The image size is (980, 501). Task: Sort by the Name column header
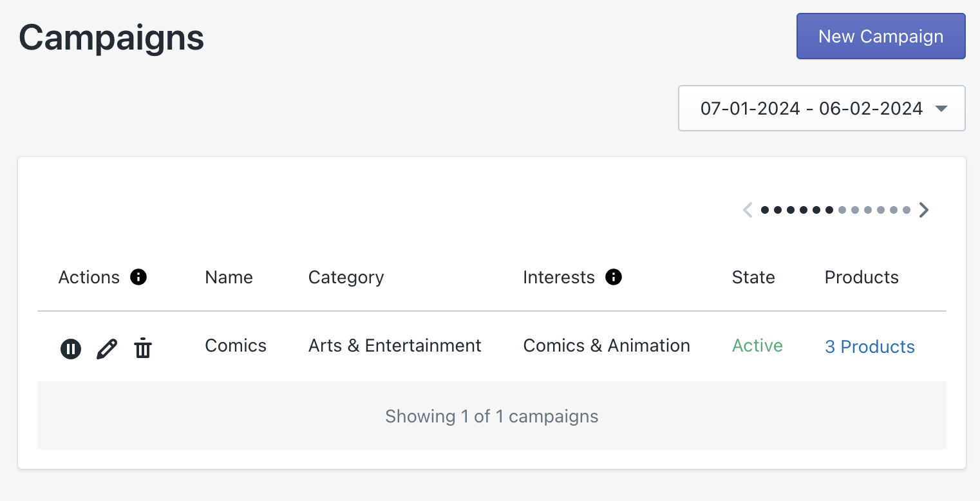tap(229, 277)
